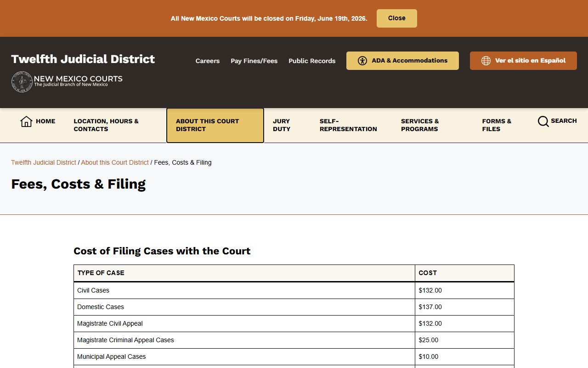Screen dimensions: 588x368
Task: Click the SEARCH label in the nav bar
Action: tap(564, 121)
